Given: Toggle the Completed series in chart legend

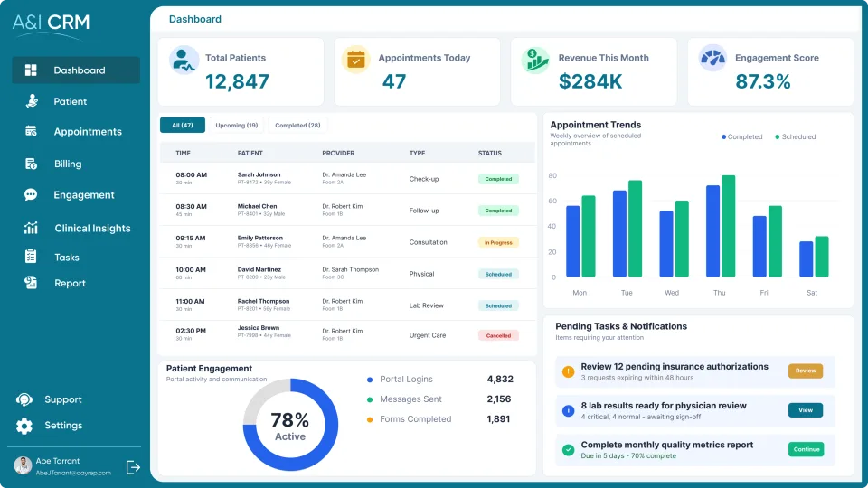Looking at the screenshot, I should pos(741,136).
